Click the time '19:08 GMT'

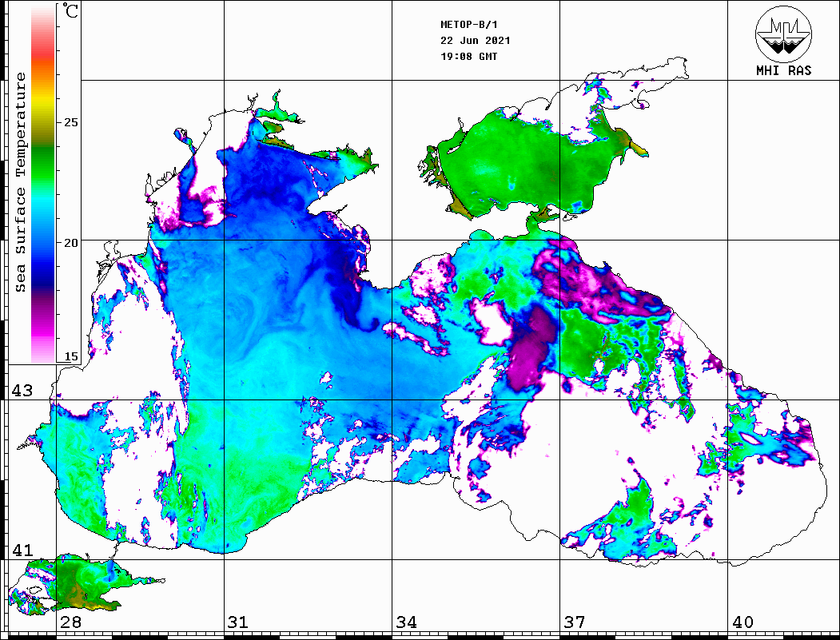pyautogui.click(x=468, y=56)
